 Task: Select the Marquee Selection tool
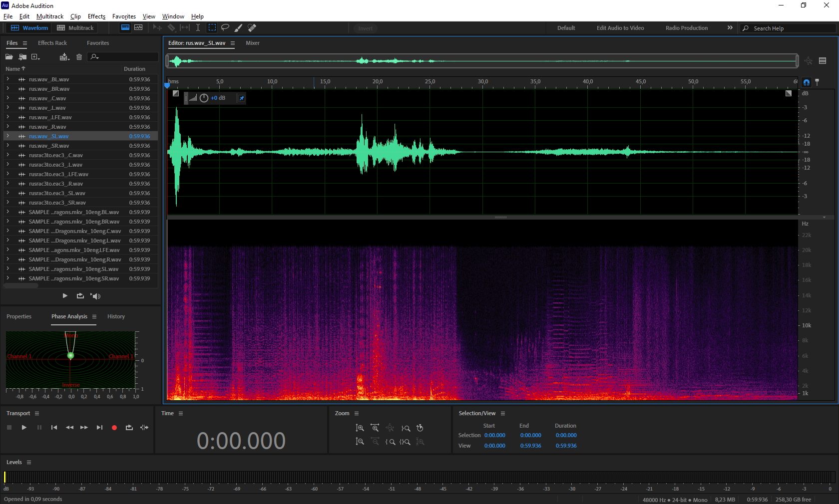[x=212, y=28]
